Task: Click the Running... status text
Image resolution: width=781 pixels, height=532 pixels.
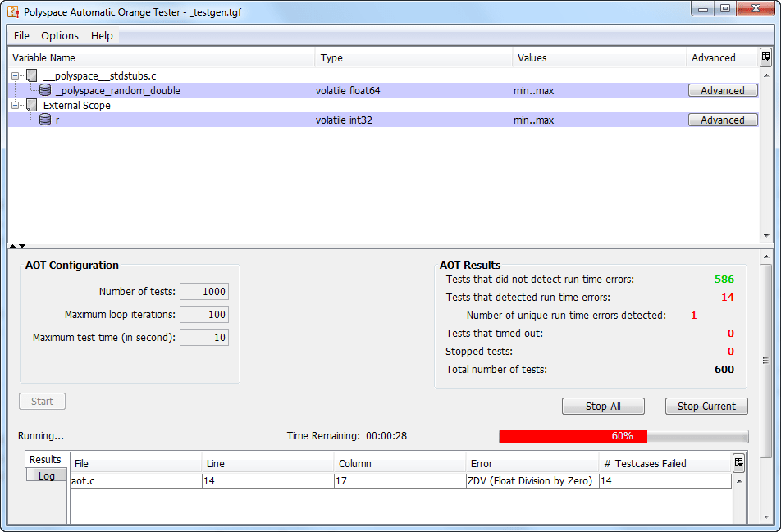Action: (x=41, y=436)
